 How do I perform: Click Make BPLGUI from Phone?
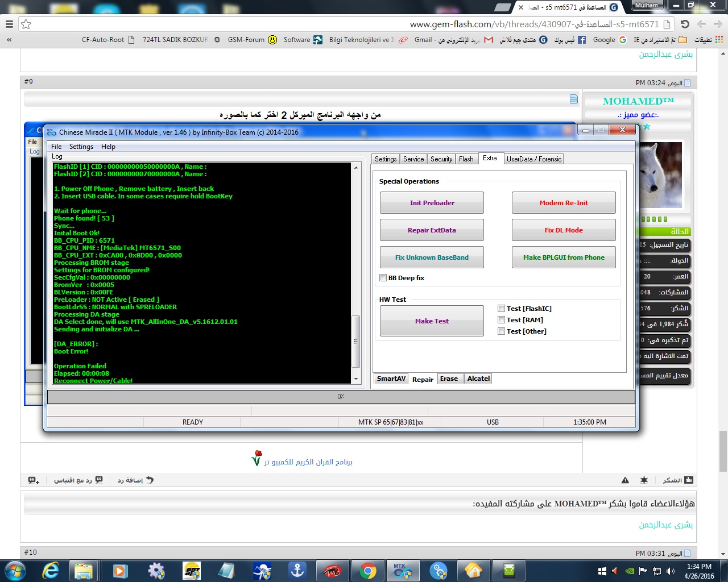click(x=564, y=257)
